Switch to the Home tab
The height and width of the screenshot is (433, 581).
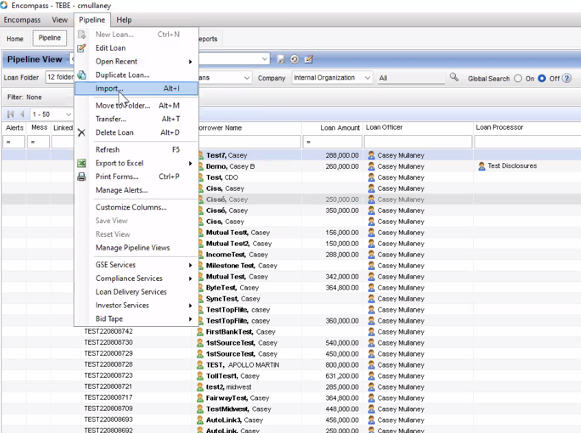coord(15,39)
